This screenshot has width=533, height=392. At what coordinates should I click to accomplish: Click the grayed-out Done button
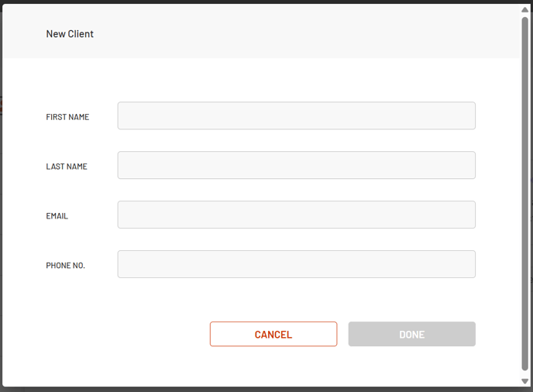tap(411, 334)
